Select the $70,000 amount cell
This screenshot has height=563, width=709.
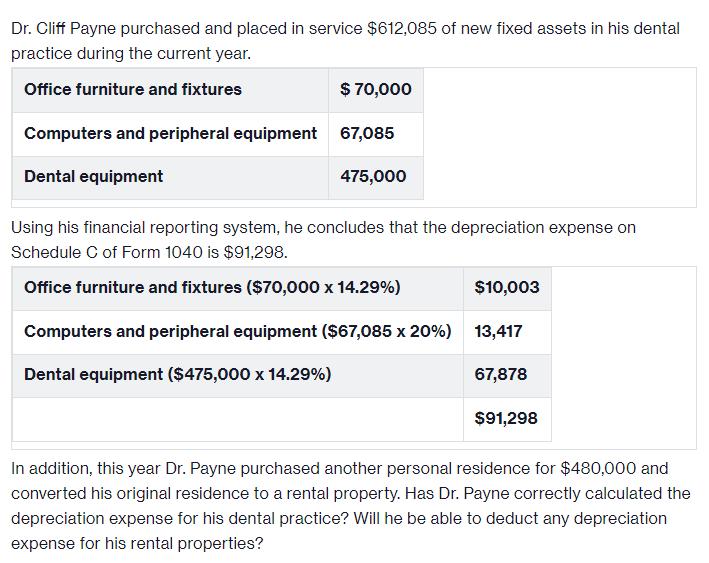click(375, 90)
